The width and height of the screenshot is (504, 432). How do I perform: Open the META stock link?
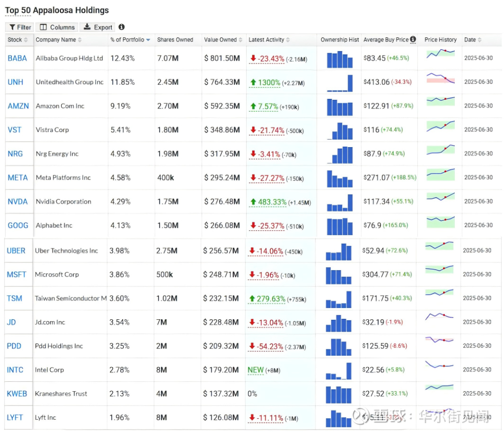click(18, 178)
